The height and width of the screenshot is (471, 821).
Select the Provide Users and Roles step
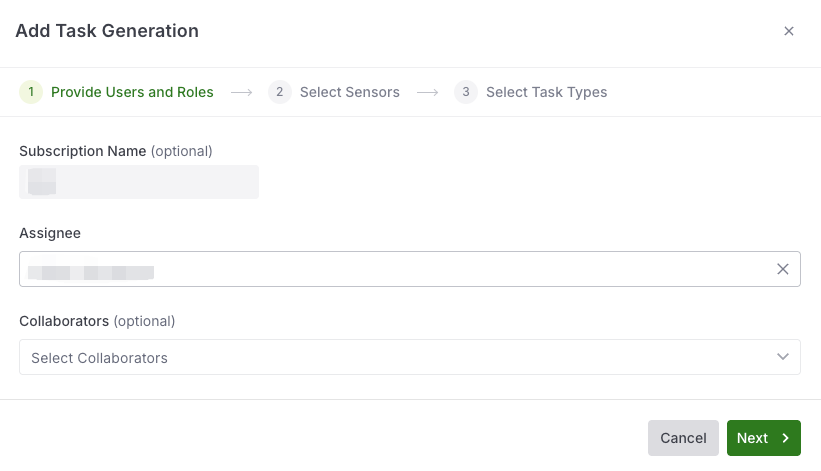click(132, 92)
